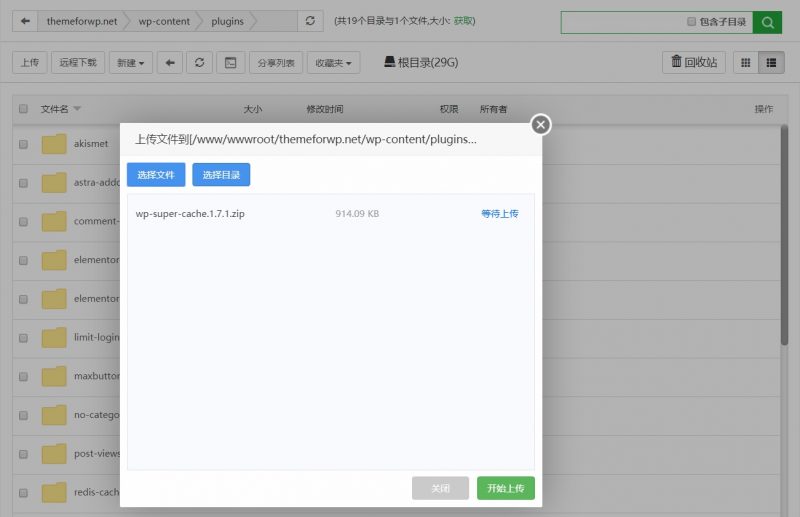This screenshot has width=800, height=517.
Task: Close the upload dialog with X icon
Action: (x=540, y=124)
